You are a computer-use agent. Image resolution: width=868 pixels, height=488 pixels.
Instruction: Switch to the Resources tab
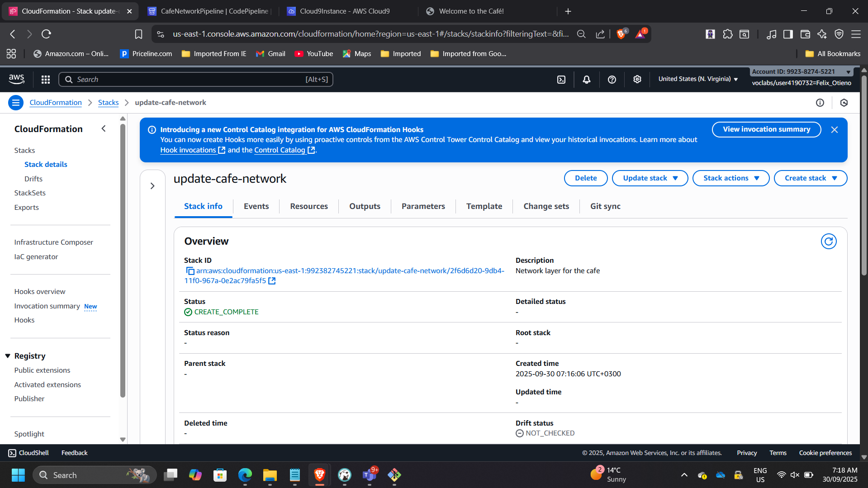tap(309, 206)
